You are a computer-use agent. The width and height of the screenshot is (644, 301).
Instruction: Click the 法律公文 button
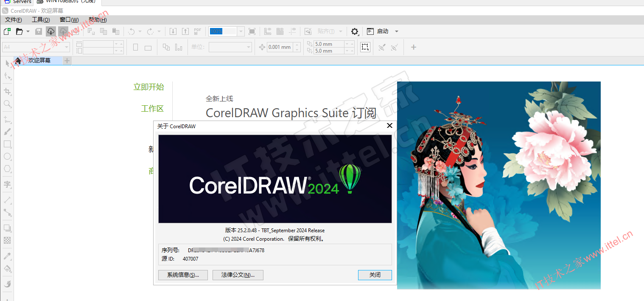coord(238,275)
